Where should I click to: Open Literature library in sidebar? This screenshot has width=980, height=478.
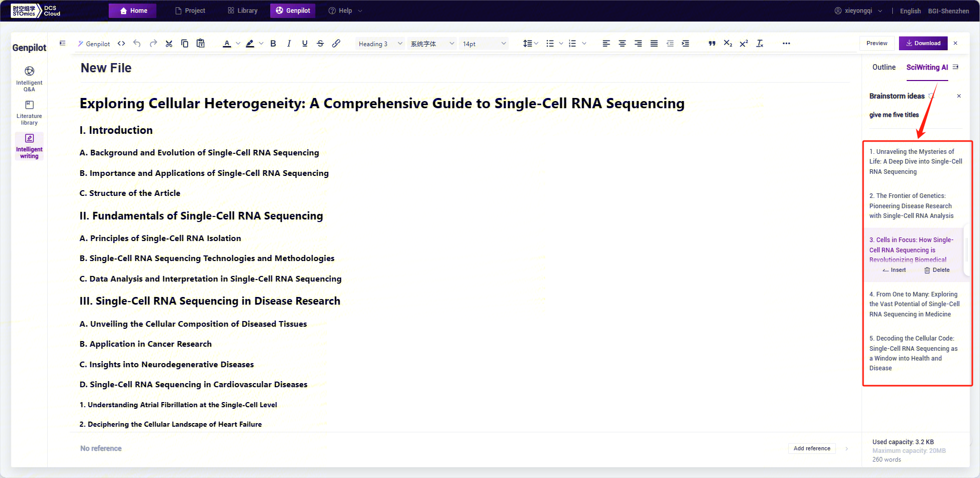coord(29,112)
